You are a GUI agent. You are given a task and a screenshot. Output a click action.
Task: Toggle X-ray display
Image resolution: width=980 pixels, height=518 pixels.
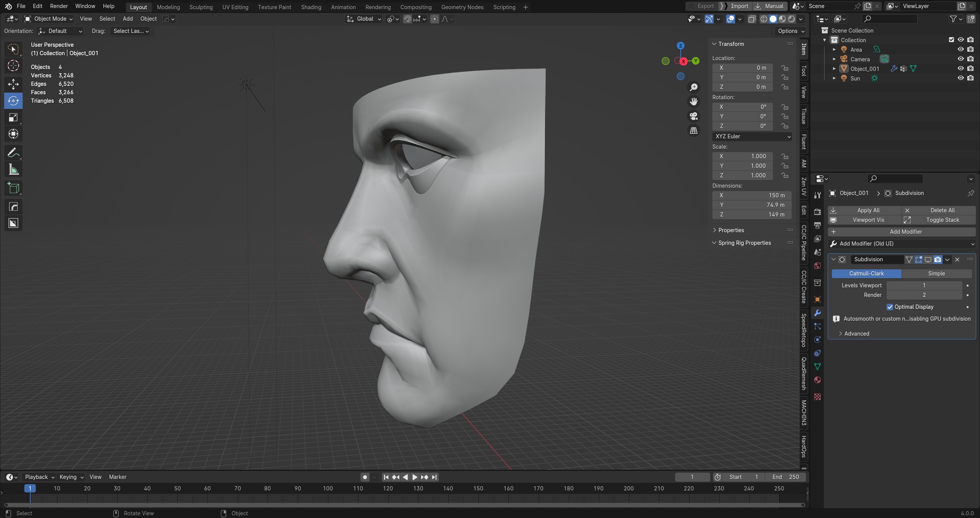[x=752, y=19]
